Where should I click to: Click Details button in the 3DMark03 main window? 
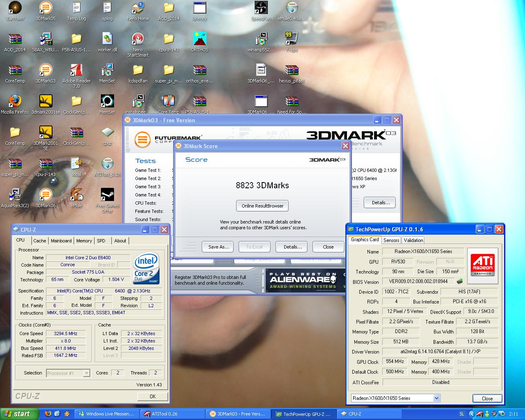tap(381, 202)
